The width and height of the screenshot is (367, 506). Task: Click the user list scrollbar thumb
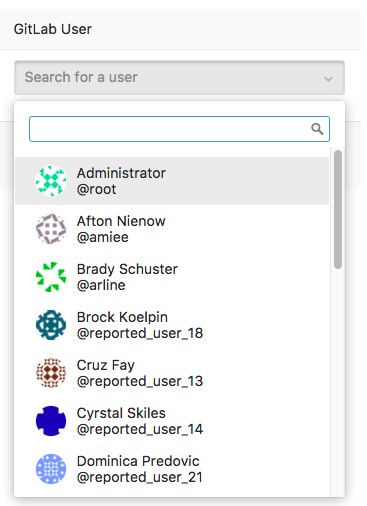point(338,209)
